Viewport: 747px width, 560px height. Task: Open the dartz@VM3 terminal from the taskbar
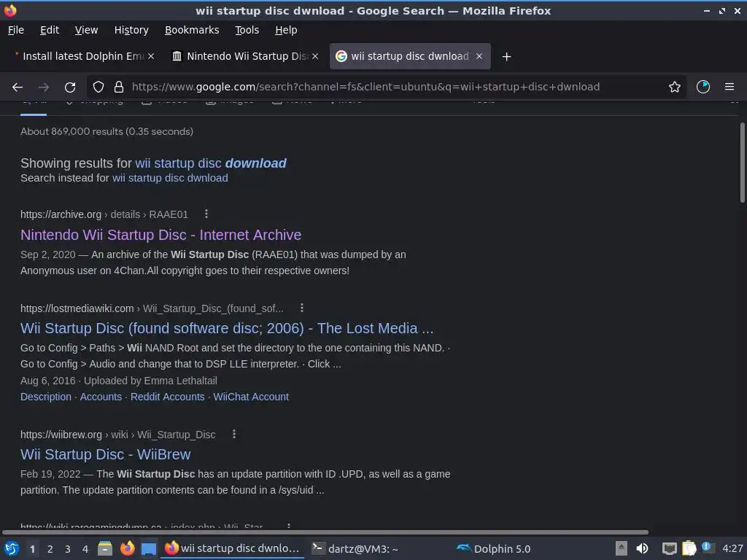(x=355, y=548)
